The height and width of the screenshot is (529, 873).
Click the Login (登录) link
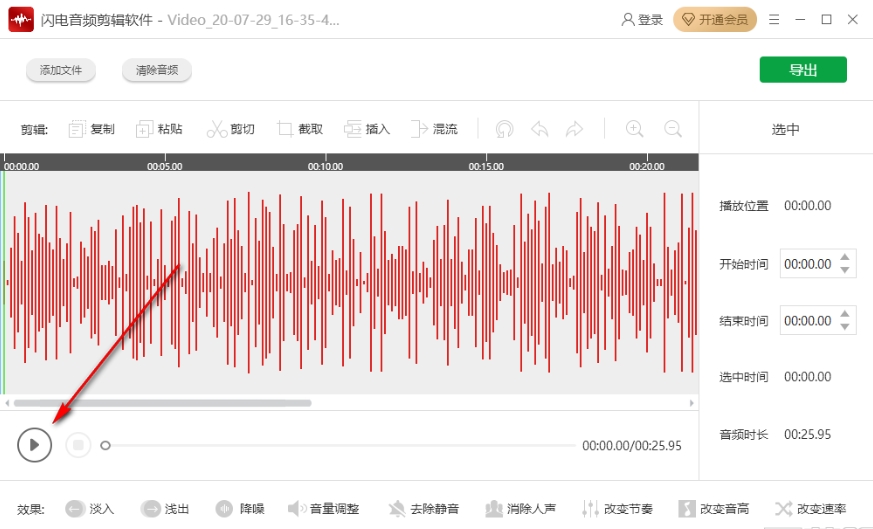click(x=642, y=20)
